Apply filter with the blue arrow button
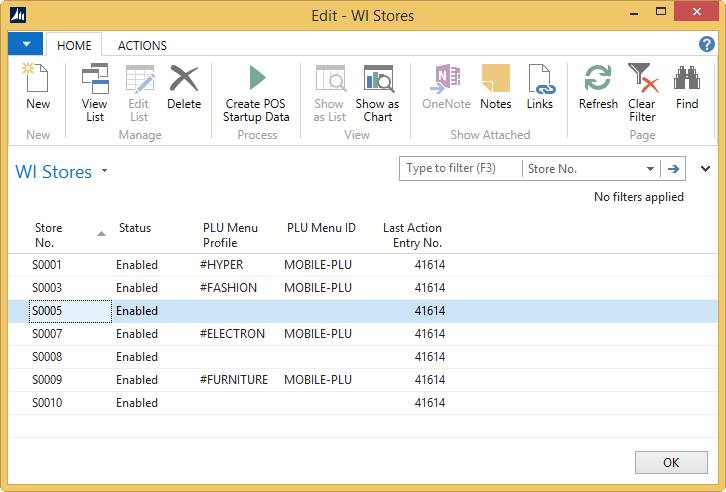726x492 pixels. coord(674,169)
